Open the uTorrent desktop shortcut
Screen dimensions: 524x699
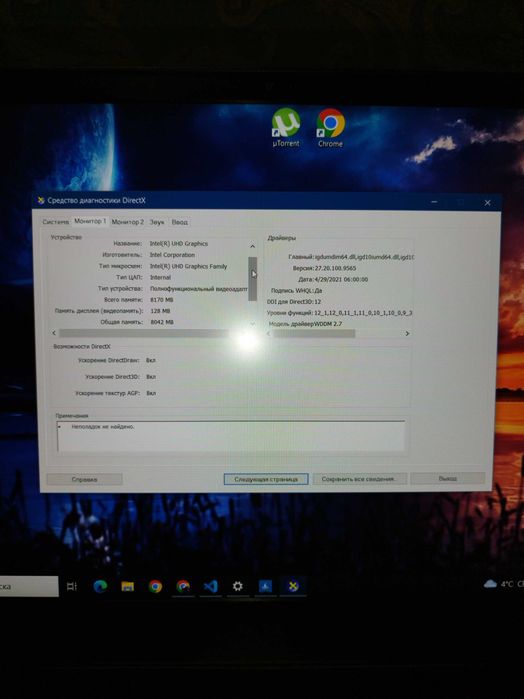point(286,127)
